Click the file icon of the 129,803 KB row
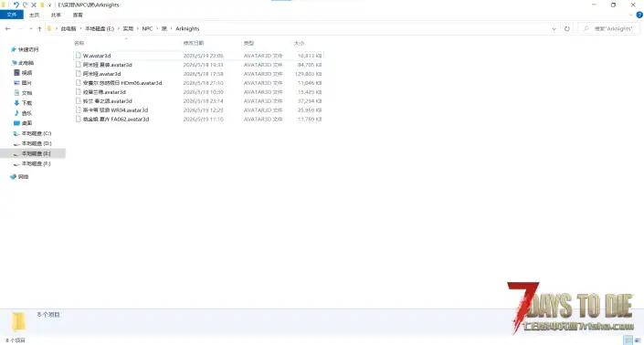The height and width of the screenshot is (345, 644). point(79,73)
